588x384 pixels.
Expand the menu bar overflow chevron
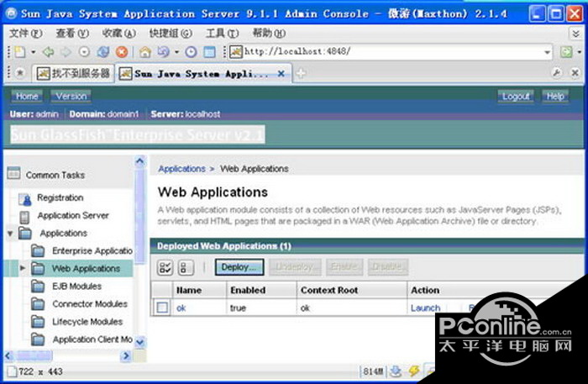pyautogui.click(x=575, y=34)
